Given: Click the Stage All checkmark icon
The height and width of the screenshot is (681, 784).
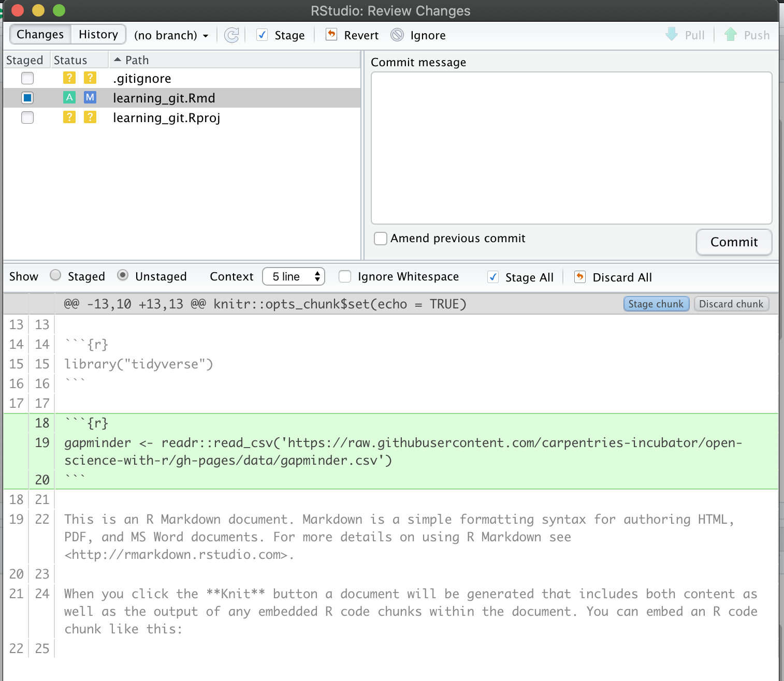Looking at the screenshot, I should (x=493, y=277).
